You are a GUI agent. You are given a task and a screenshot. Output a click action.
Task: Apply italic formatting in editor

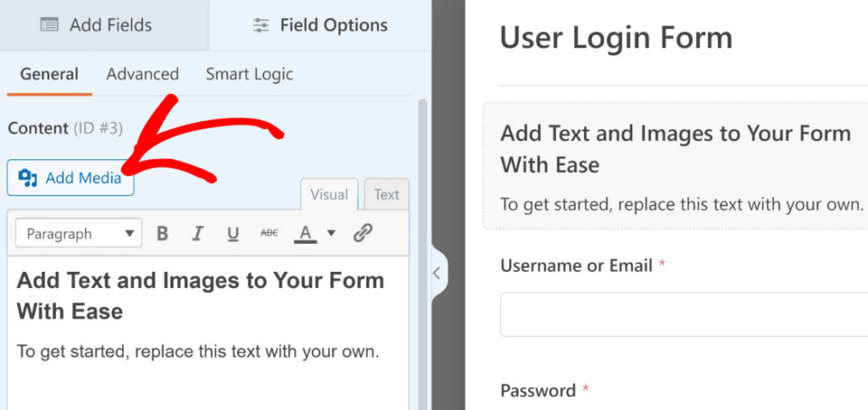(198, 234)
